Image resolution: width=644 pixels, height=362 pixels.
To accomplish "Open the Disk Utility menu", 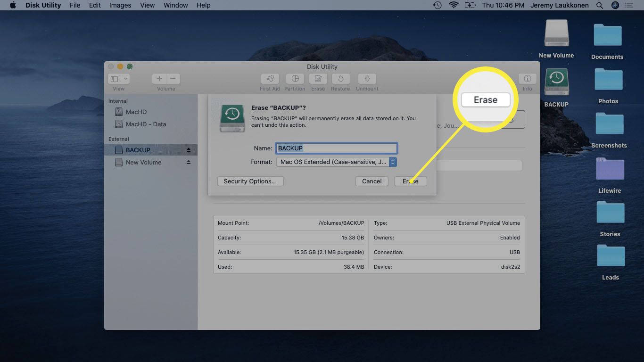I will (x=43, y=5).
